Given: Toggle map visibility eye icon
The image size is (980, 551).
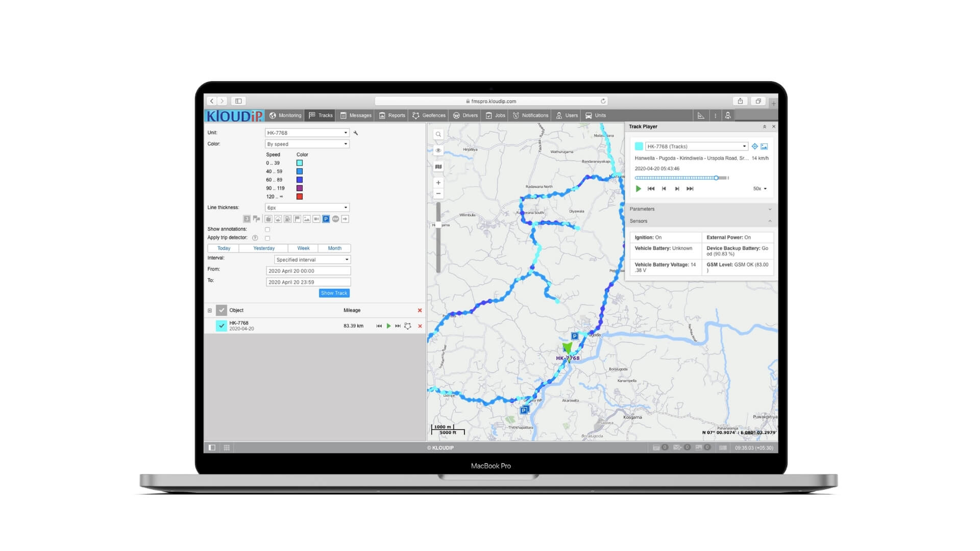Looking at the screenshot, I should click(x=438, y=151).
